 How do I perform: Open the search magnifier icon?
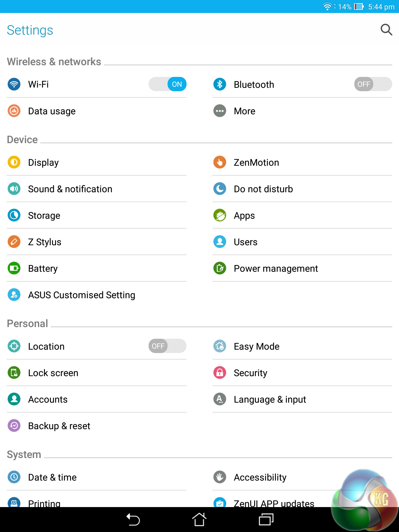[x=386, y=30]
